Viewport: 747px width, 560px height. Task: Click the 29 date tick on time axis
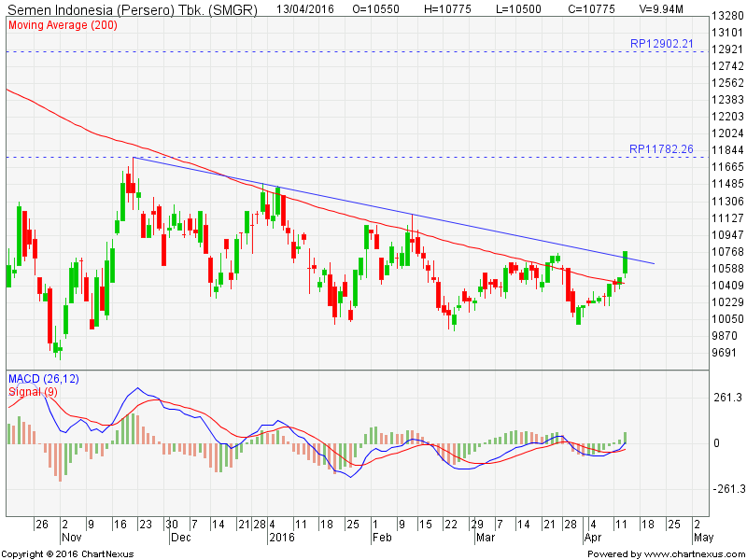click(x=477, y=525)
